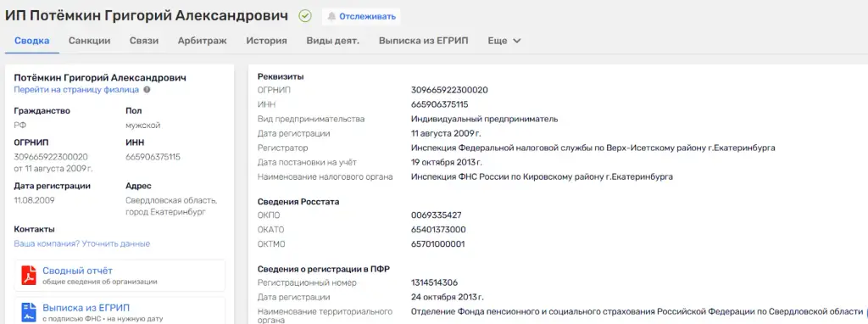Viewport: 868px width, 324px height.
Task: Click the Ваша компания? Уточнить данные link
Action: (x=82, y=243)
